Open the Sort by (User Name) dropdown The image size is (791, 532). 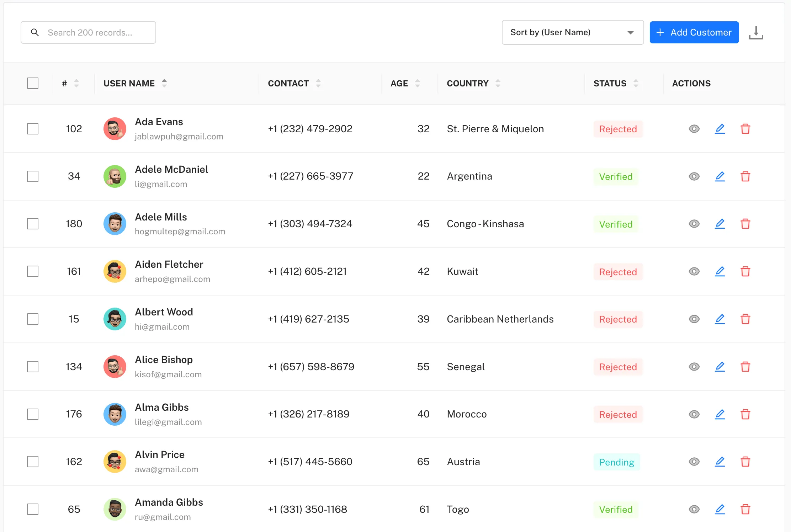click(572, 32)
